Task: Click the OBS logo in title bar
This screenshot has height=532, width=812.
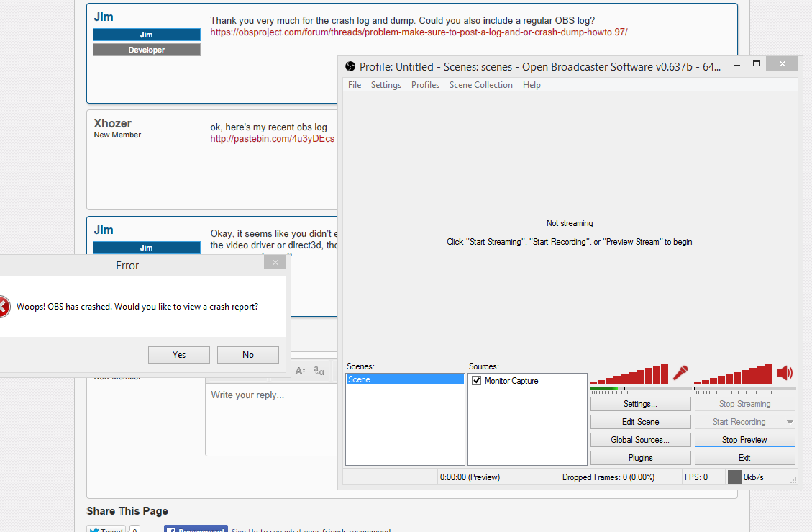Action: coord(350,66)
